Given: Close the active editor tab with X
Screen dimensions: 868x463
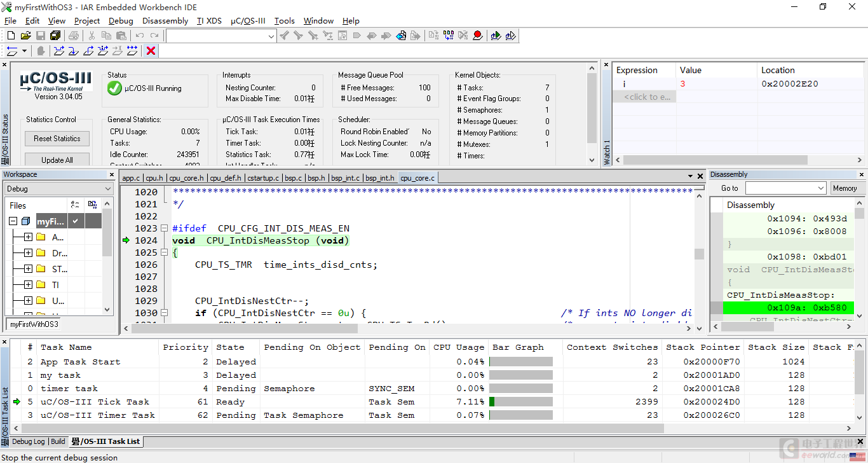Looking at the screenshot, I should coord(702,176).
